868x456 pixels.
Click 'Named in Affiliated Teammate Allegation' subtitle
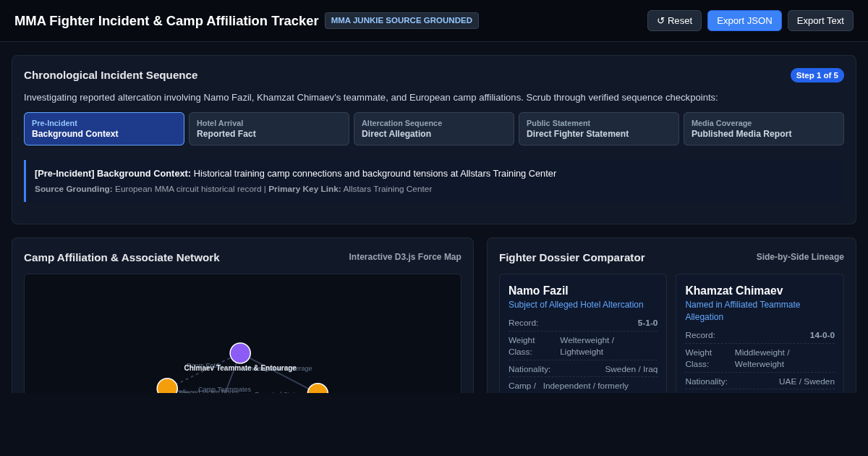tap(743, 311)
